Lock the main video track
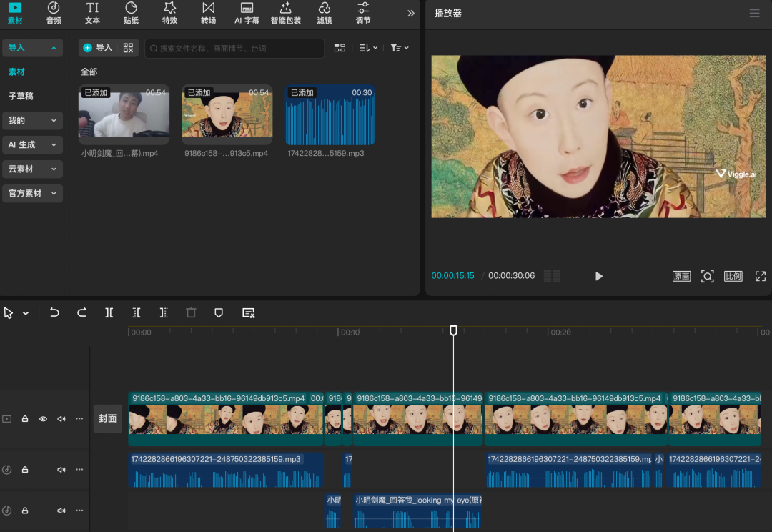This screenshot has height=532, width=772. 25,419
